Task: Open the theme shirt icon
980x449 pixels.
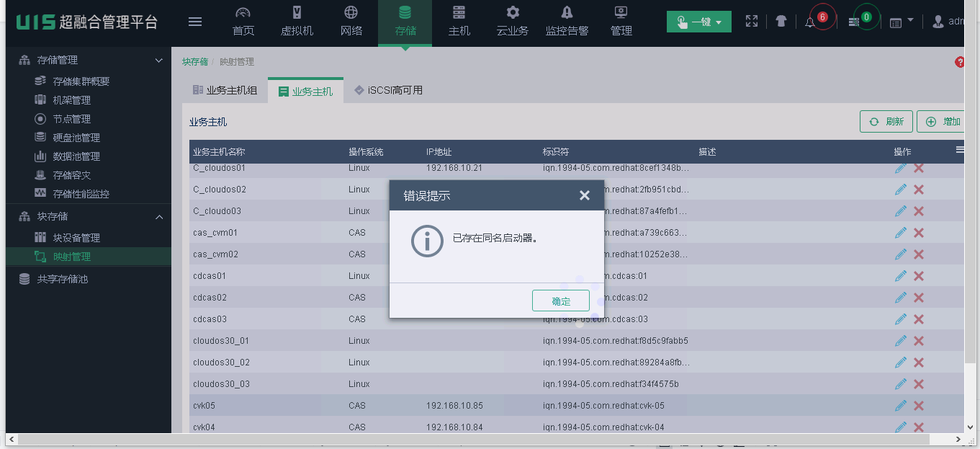Action: click(781, 22)
